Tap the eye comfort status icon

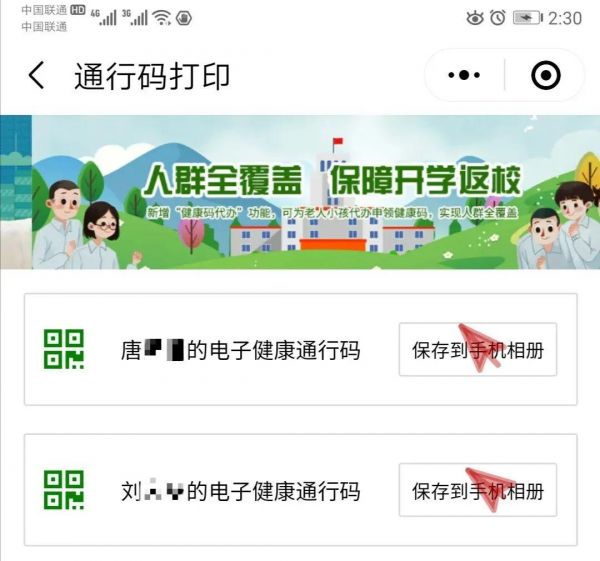[475, 18]
